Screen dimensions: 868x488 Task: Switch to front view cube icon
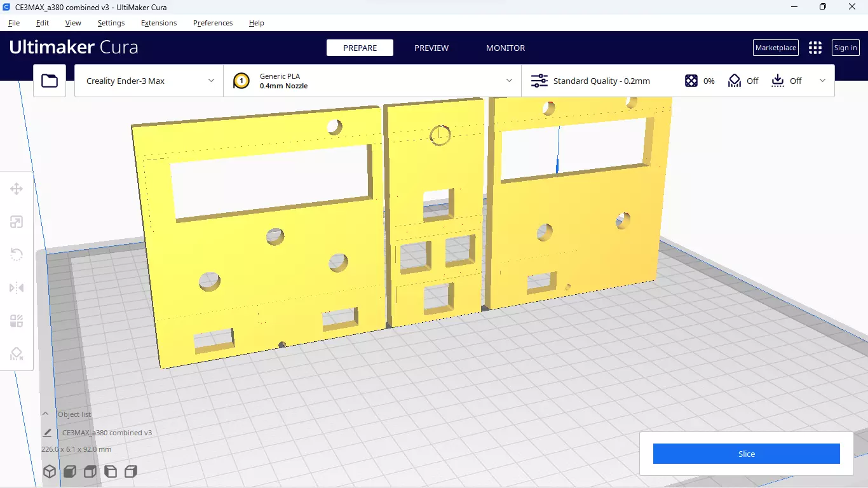pyautogui.click(x=70, y=471)
